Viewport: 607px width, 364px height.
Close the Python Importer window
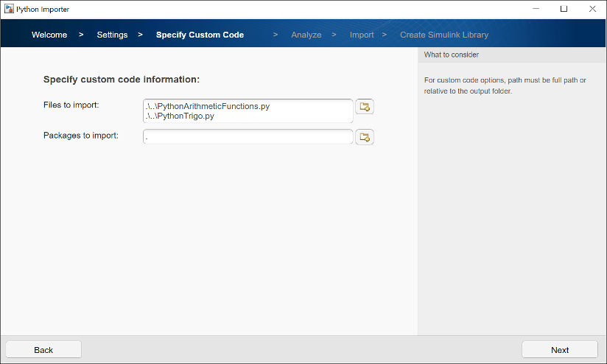click(x=592, y=9)
